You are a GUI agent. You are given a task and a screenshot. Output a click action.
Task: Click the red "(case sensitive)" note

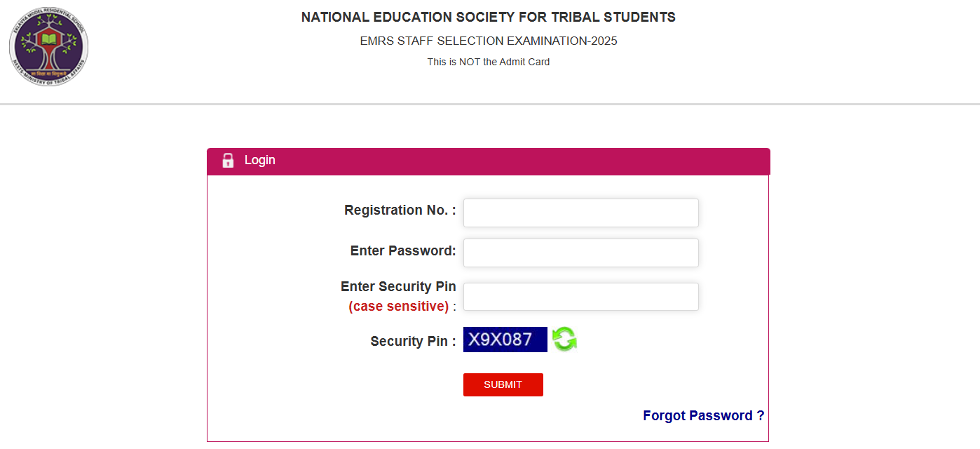pos(398,307)
